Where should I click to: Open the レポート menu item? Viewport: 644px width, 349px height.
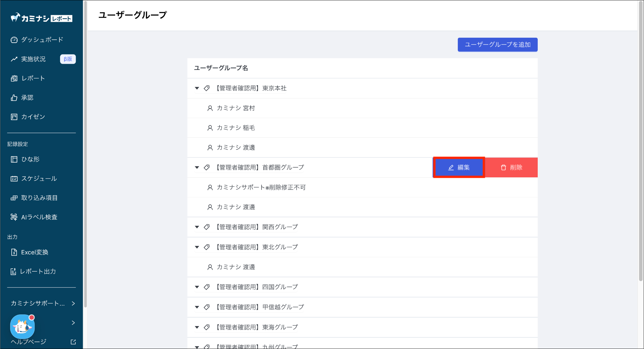33,78
